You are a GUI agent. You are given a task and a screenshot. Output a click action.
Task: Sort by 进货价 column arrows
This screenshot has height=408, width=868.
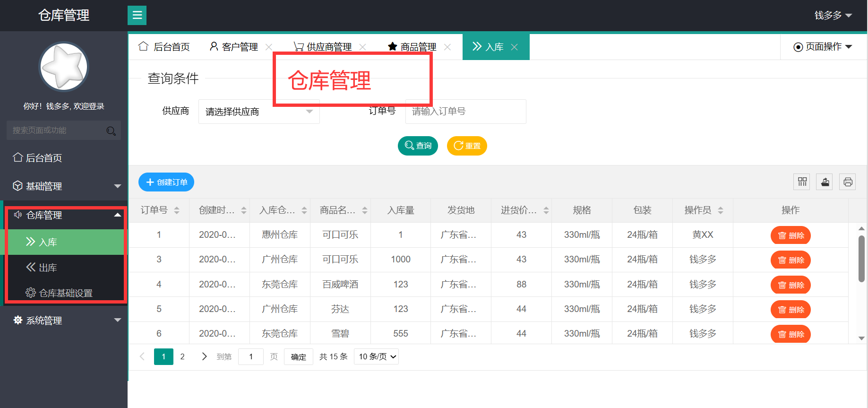(x=546, y=210)
